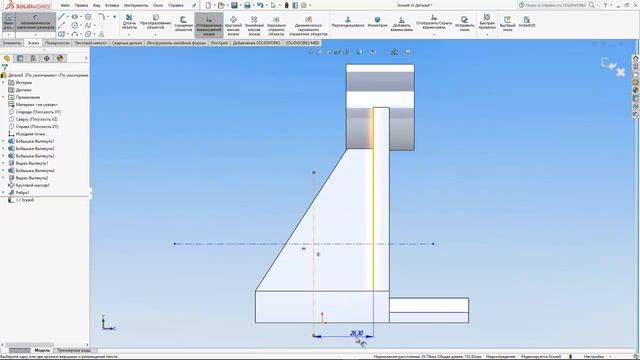Expand the side panel tabs chevron arrow
Image resolution: width=640 pixels, height=360 pixels.
point(86,58)
